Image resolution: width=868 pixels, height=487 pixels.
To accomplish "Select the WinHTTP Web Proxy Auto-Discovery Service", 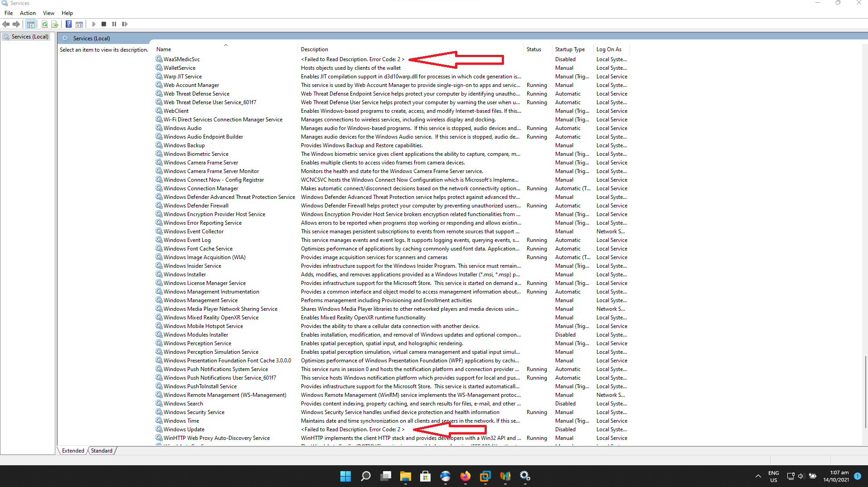I will click(217, 438).
